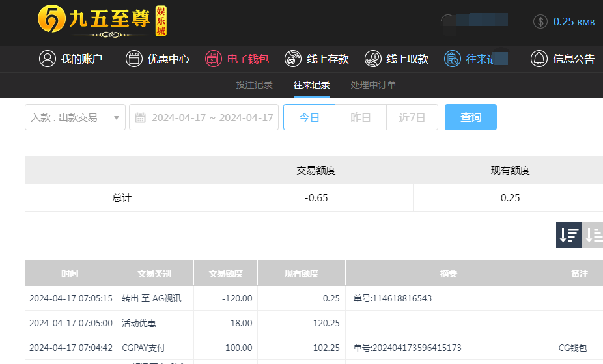
Task: Select the 今日 date filter
Action: coord(309,117)
